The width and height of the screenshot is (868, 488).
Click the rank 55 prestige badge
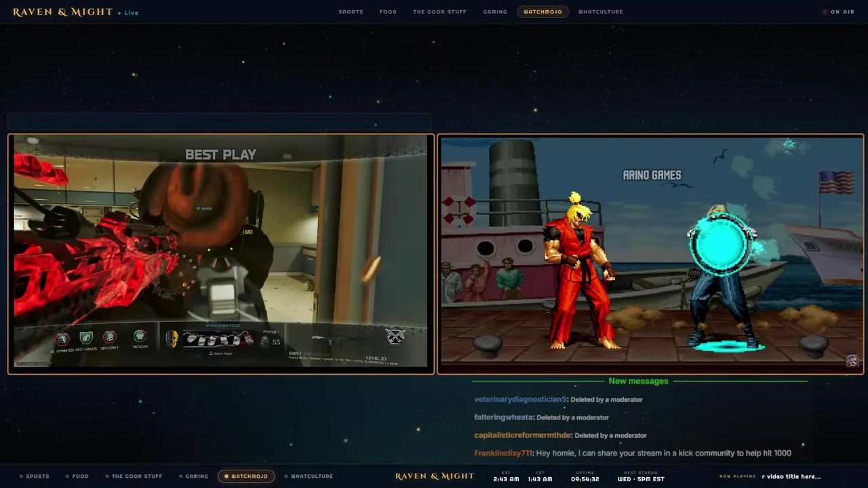click(x=271, y=341)
